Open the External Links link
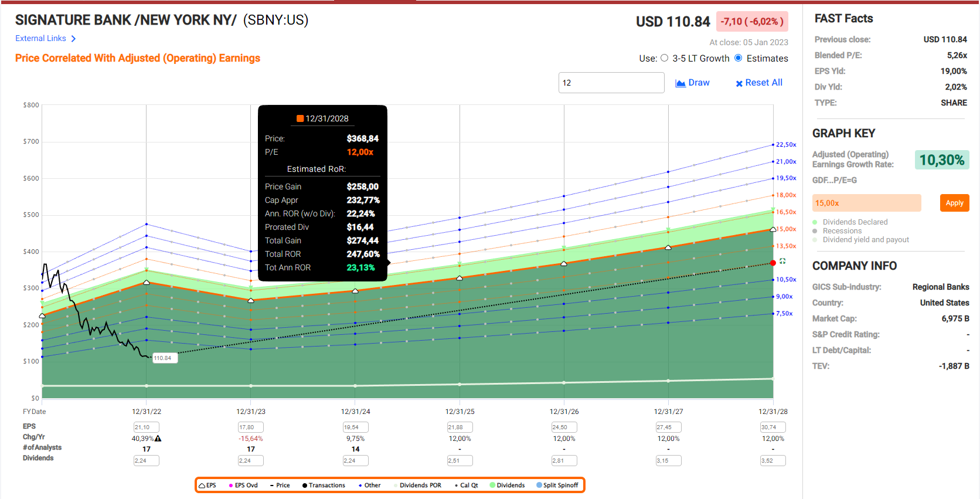The height and width of the screenshot is (499, 980). point(40,38)
